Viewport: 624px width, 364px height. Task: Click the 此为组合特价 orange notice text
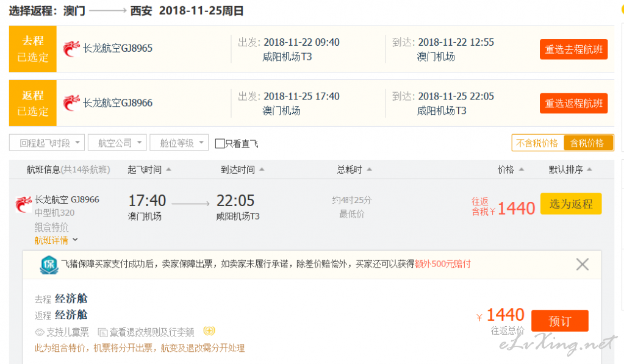point(140,348)
